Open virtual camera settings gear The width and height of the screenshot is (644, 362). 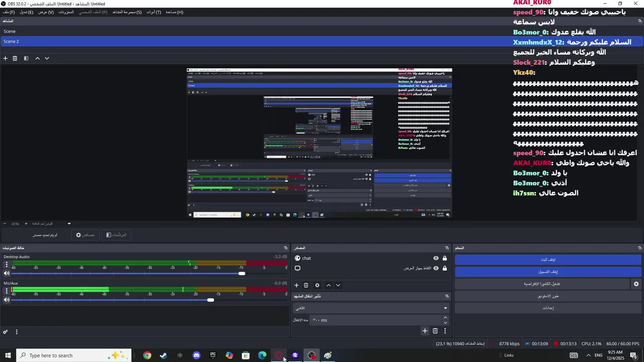point(636,284)
